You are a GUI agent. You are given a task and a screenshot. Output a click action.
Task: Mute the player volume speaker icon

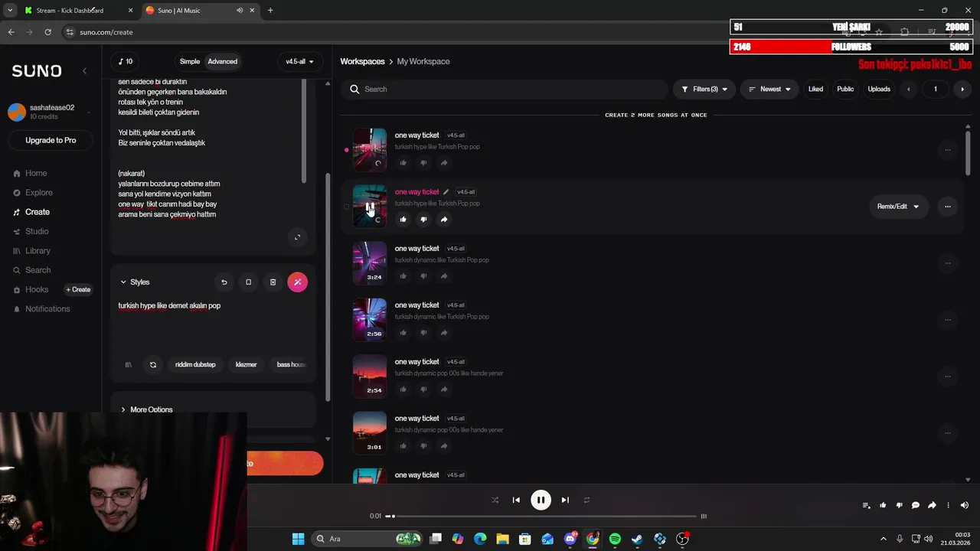point(965,505)
